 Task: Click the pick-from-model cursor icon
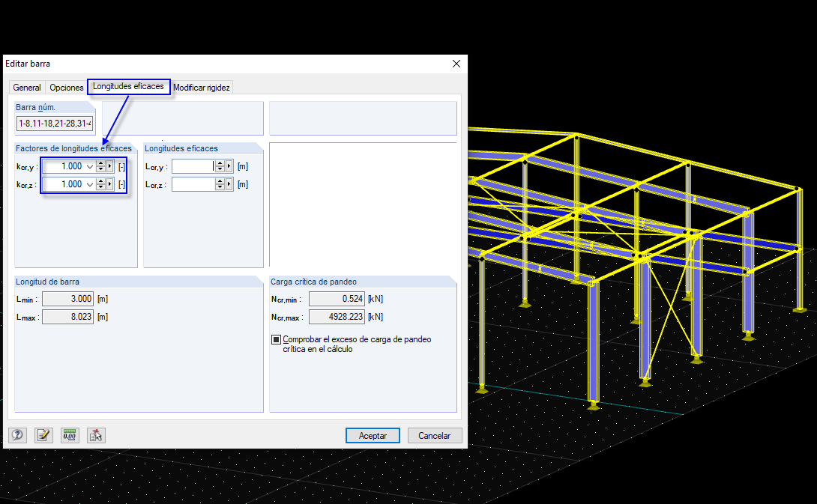pyautogui.click(x=96, y=435)
